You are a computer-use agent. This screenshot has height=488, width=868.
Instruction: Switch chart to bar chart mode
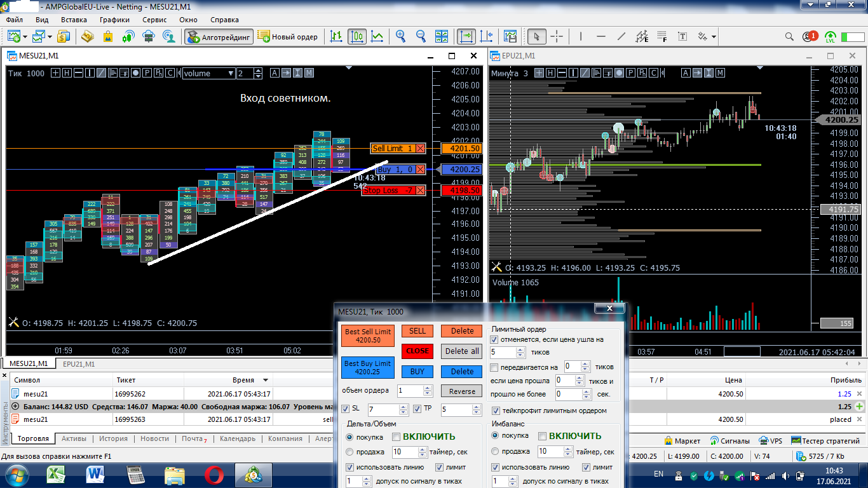point(337,36)
